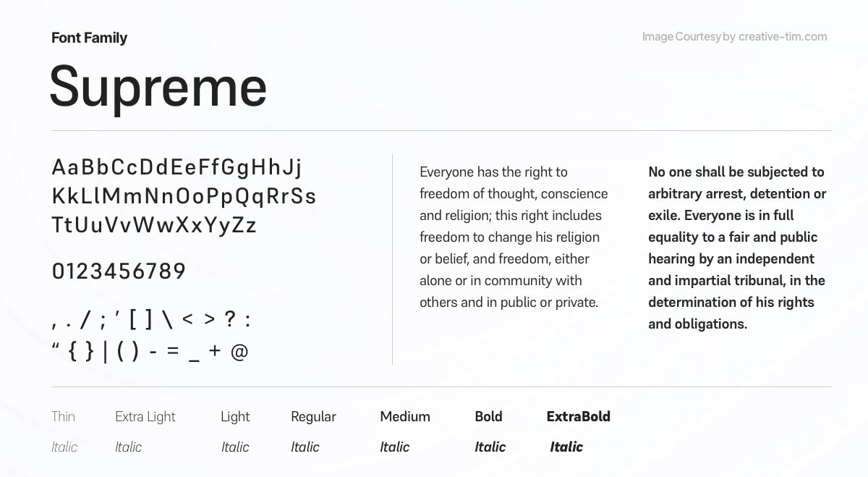Select the Thin weight label

point(63,416)
